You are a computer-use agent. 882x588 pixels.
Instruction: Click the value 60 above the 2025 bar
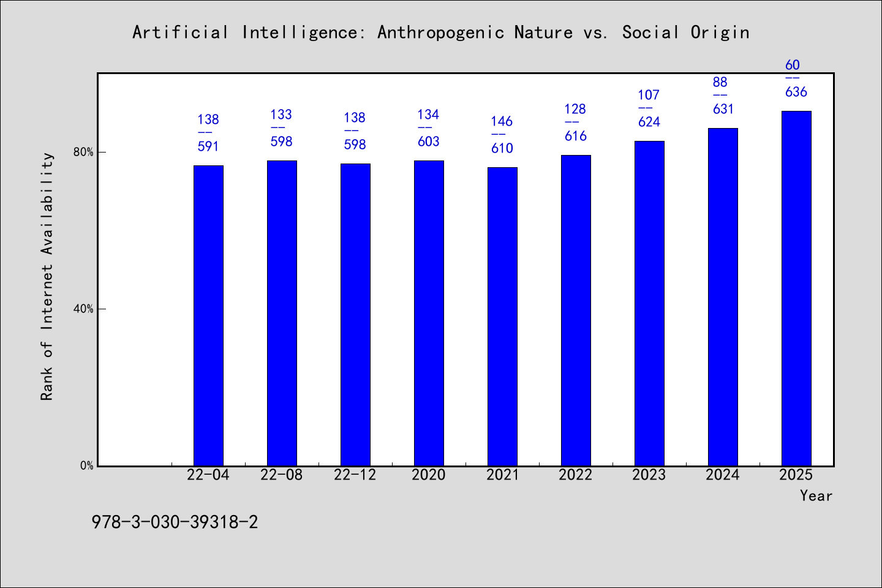coord(793,65)
